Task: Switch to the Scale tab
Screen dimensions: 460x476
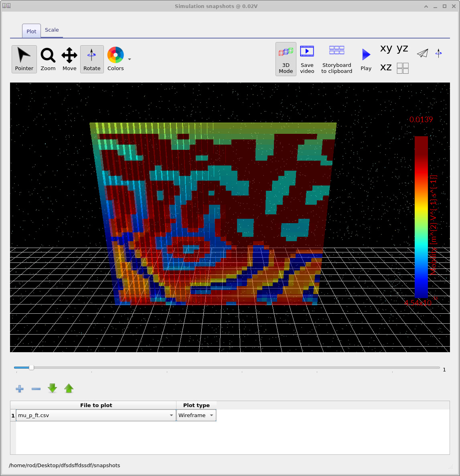Action: [x=52, y=30]
